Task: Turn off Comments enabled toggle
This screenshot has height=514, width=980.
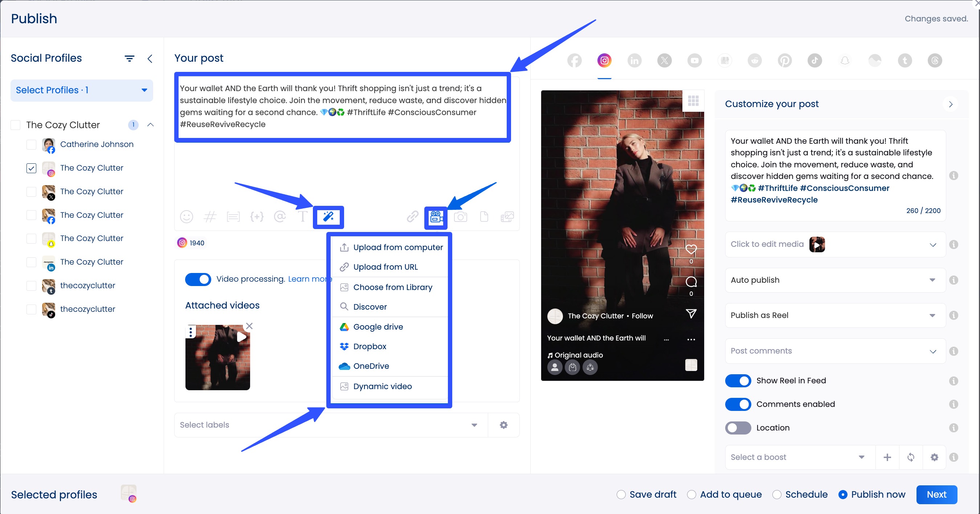Action: pos(738,404)
